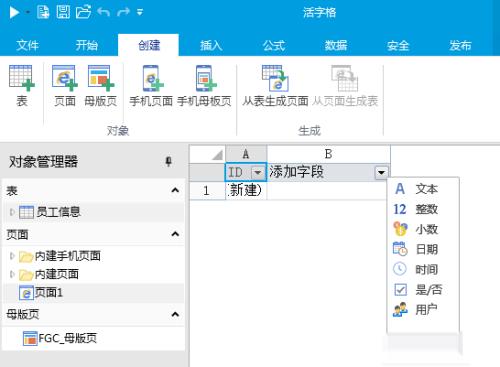The width and height of the screenshot is (500, 367).
Task: Switch to the 数据 ribbon tab
Action: [x=336, y=45]
